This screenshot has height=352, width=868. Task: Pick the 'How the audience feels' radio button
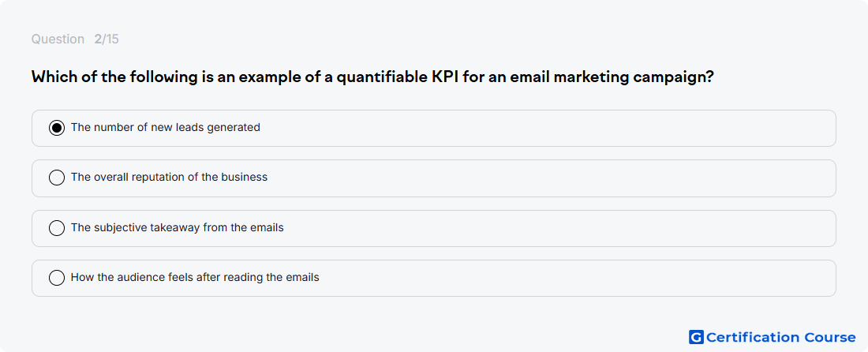[57, 278]
